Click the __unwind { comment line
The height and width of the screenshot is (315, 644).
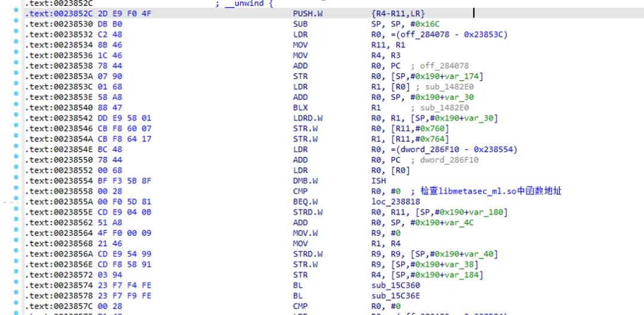coord(244,4)
